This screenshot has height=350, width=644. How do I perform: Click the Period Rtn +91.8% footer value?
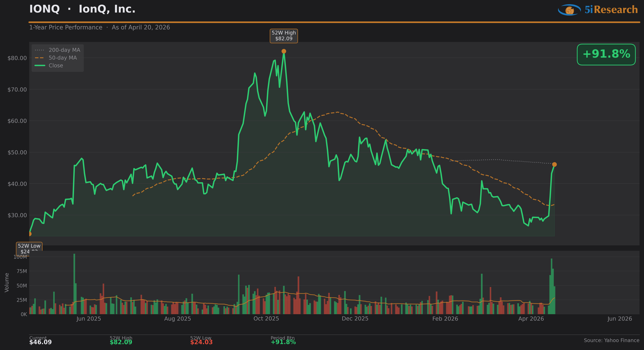(283, 342)
